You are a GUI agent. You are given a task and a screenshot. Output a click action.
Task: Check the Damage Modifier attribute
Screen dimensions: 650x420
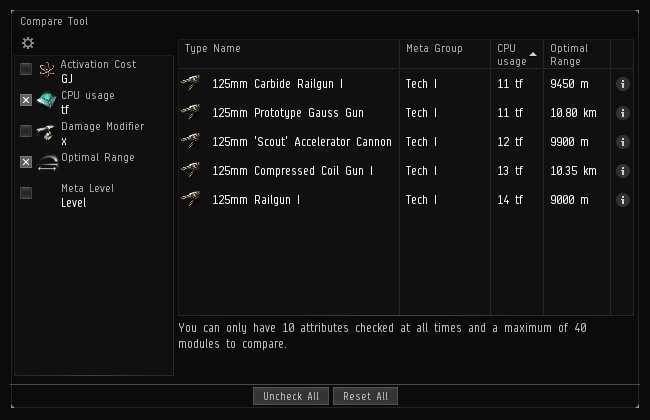coord(26,131)
